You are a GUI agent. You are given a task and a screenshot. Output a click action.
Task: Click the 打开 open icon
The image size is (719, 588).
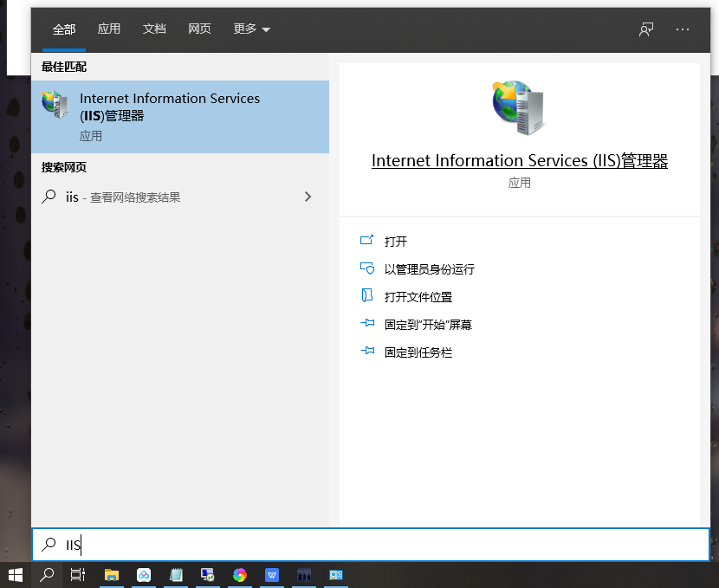click(x=366, y=240)
